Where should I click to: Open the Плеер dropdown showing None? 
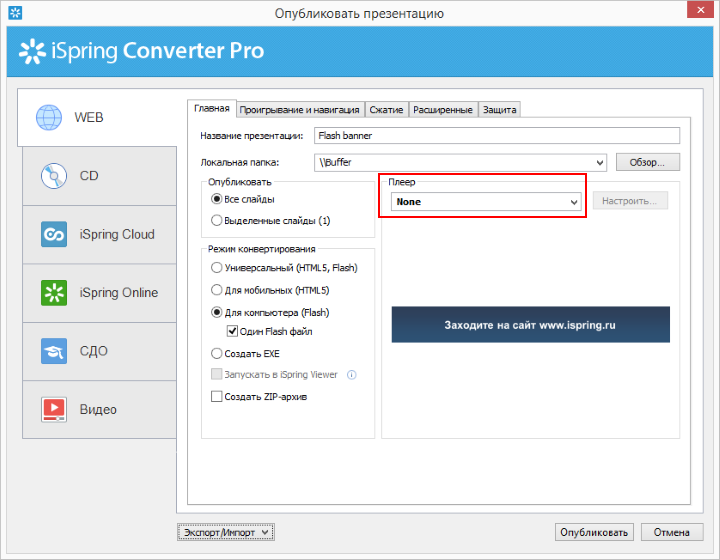coord(486,202)
